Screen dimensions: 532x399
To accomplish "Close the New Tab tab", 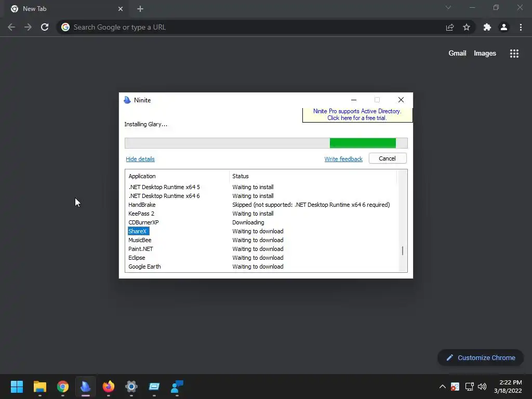I will point(121,9).
